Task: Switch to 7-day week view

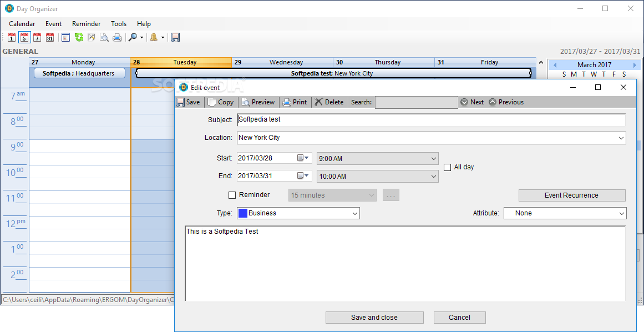Action: coord(37,37)
